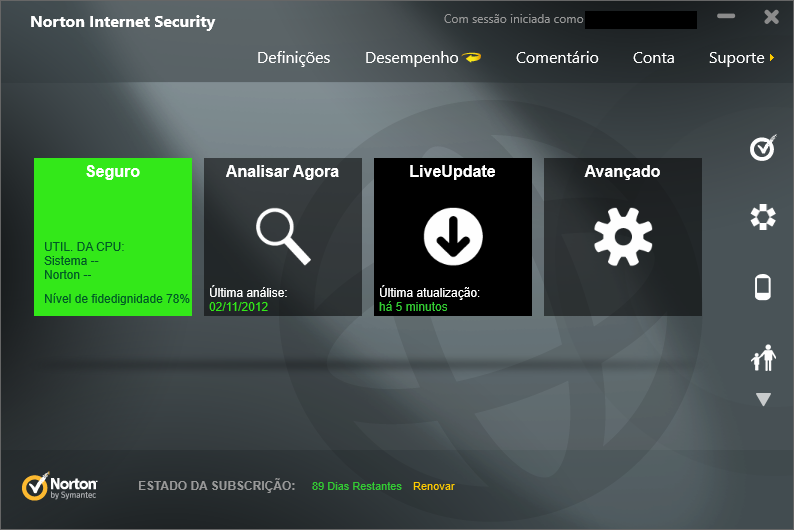
Task: Run LiveUpdate tile
Action: click(453, 237)
